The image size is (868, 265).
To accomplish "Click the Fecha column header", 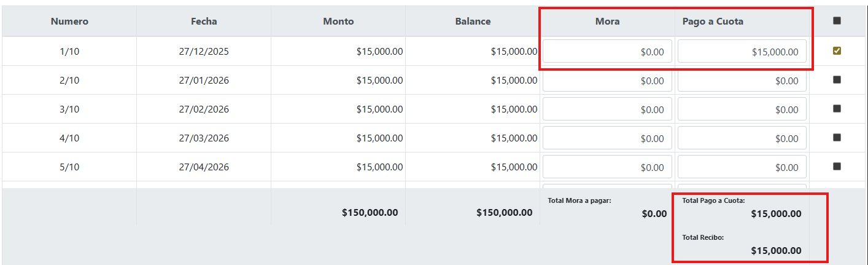I will pos(204,21).
